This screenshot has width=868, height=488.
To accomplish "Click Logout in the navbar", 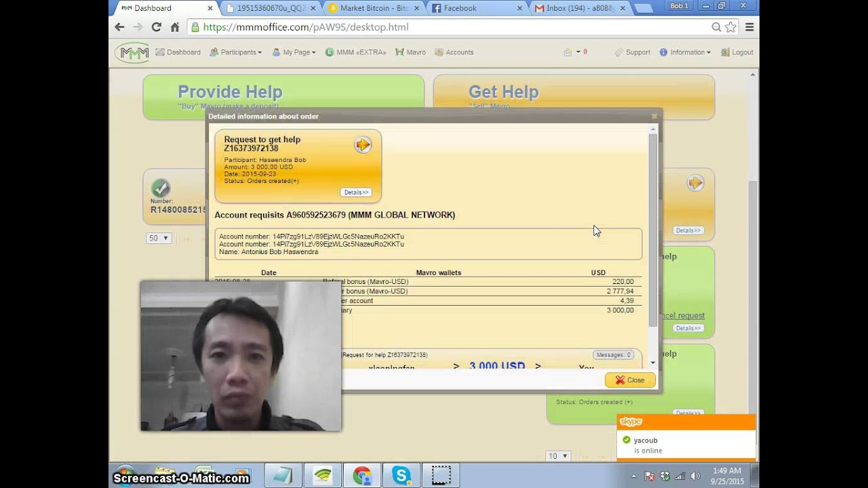I will tap(736, 52).
